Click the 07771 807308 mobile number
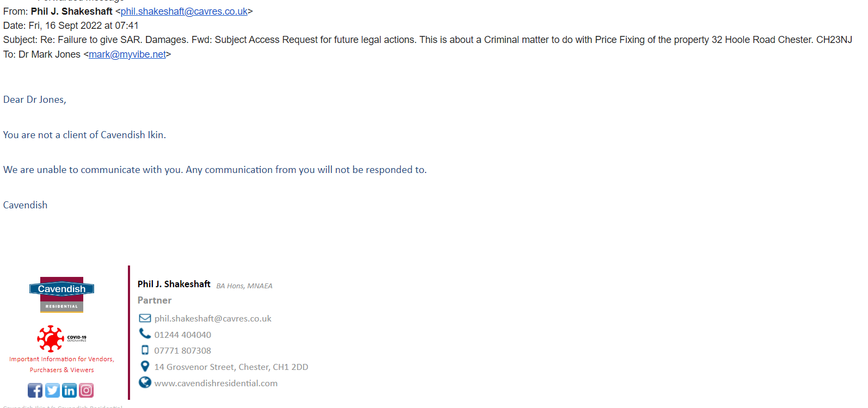Image resolution: width=868 pixels, height=408 pixels. 183,351
